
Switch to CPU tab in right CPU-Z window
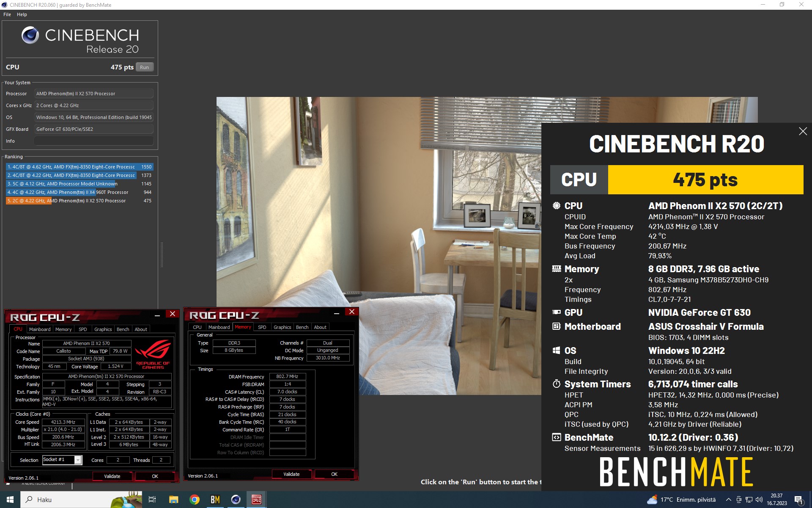tap(197, 327)
